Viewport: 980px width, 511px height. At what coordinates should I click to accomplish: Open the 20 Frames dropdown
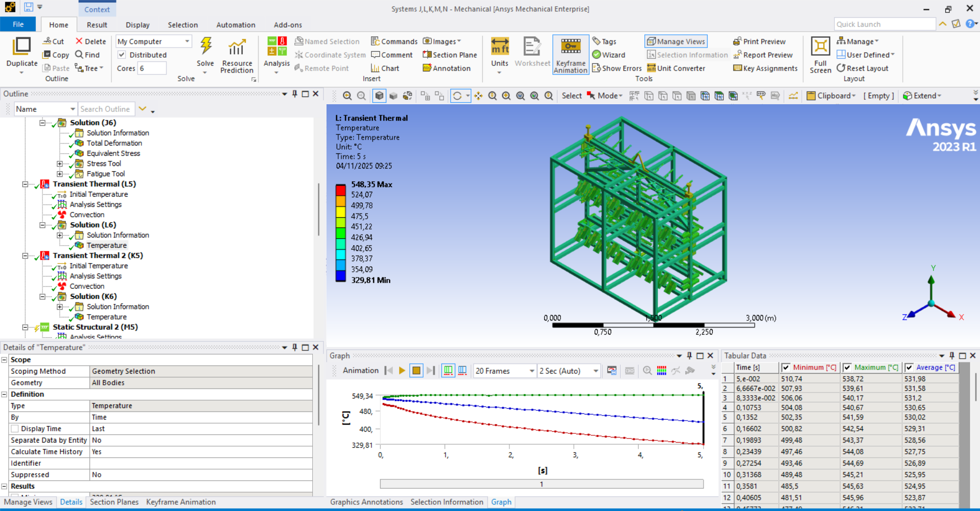tap(531, 371)
